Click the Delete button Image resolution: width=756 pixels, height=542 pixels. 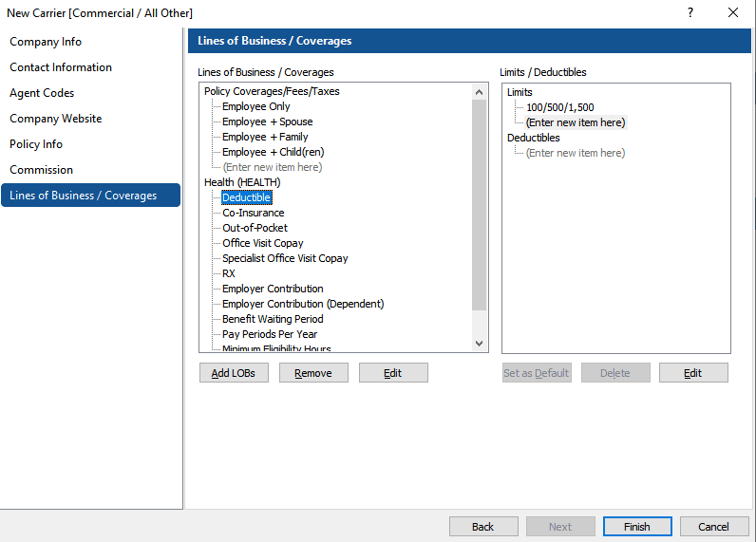click(615, 373)
